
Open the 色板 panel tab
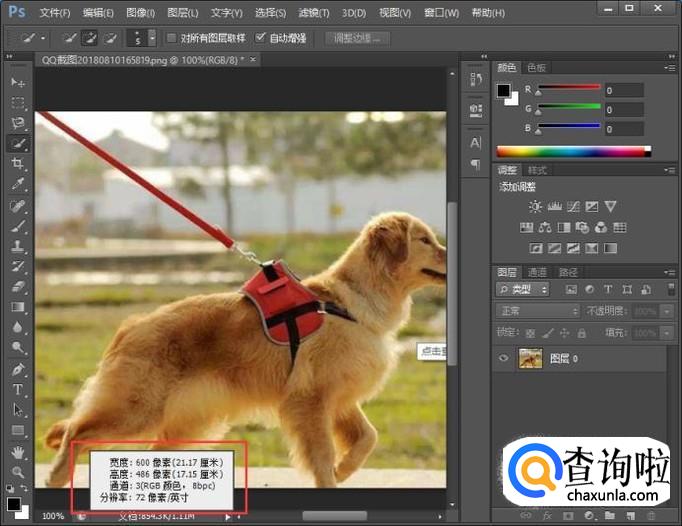pos(536,68)
